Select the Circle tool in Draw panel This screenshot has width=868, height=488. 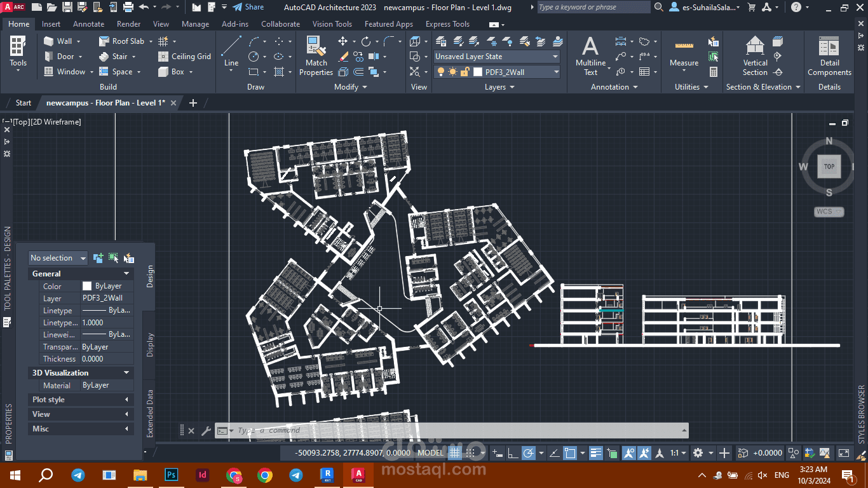point(254,57)
